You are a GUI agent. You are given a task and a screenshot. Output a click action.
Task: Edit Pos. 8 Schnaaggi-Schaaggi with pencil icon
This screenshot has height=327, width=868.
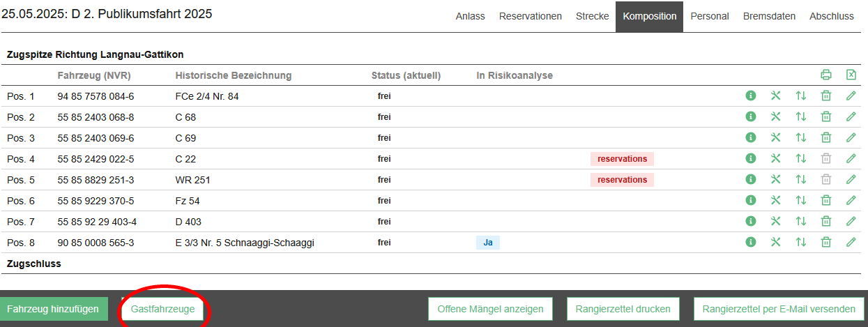(851, 243)
